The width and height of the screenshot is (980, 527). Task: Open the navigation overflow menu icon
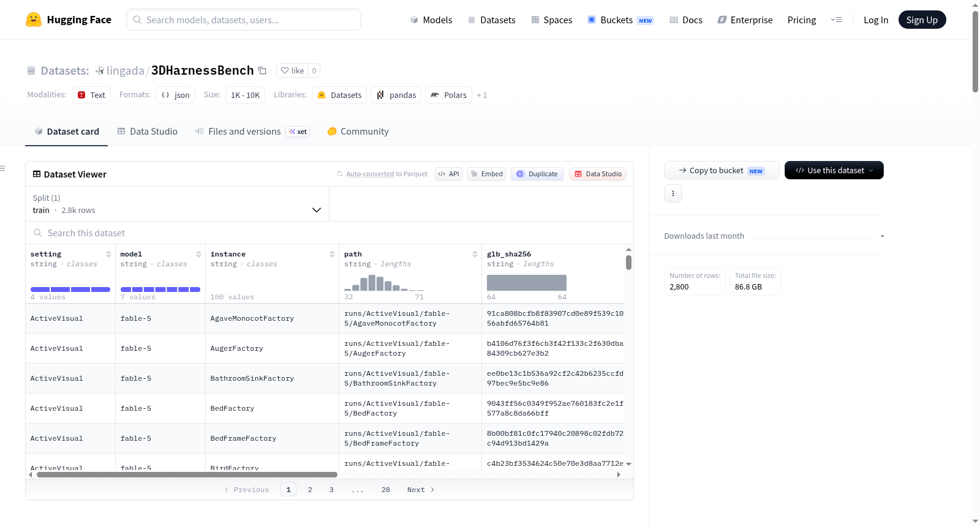pos(836,20)
